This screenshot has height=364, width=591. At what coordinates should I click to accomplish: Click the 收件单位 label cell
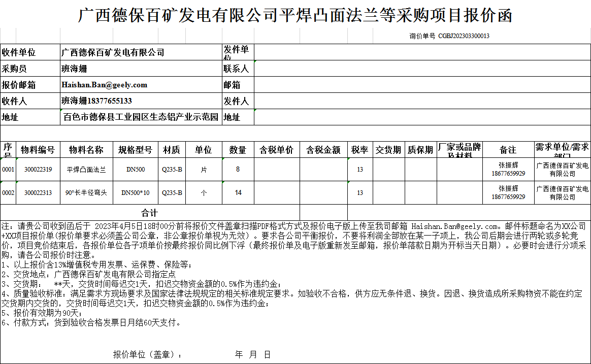pyautogui.click(x=30, y=52)
